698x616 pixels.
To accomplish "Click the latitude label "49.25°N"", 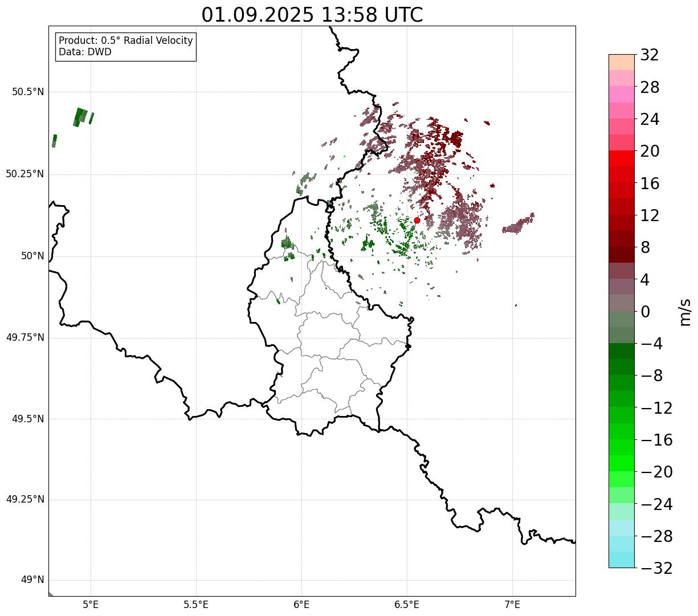I will 25,500.
